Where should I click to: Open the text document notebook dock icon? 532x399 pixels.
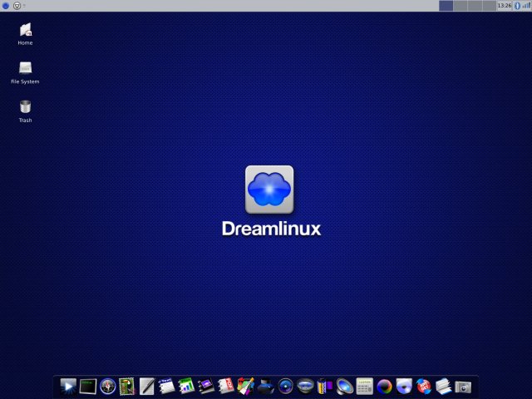166,387
